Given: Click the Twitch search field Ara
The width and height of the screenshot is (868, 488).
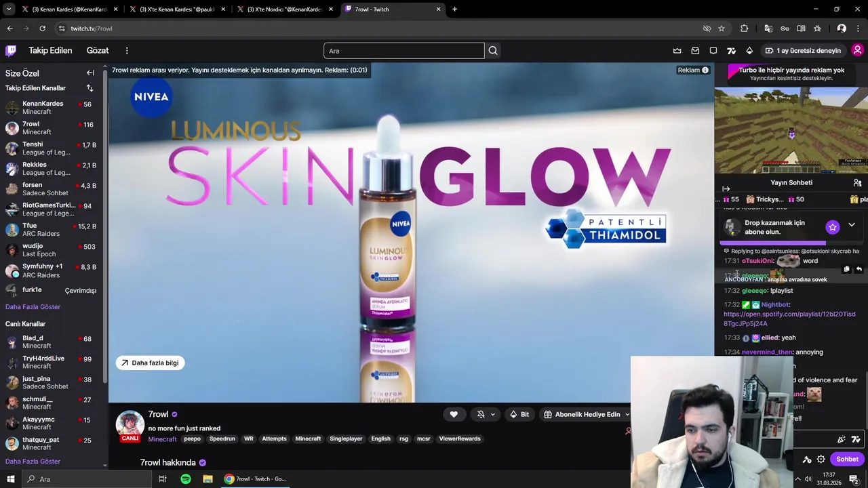Looking at the screenshot, I should (x=404, y=51).
